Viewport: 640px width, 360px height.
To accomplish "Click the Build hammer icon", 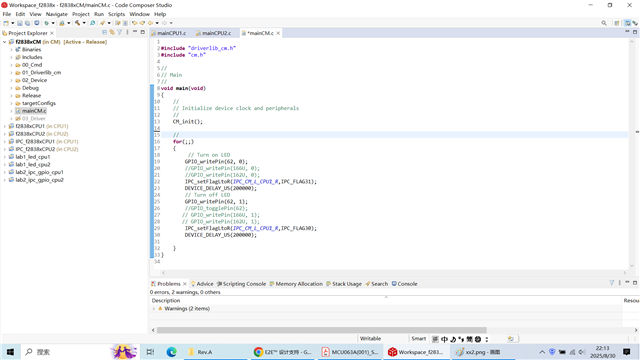I will click(77, 23).
